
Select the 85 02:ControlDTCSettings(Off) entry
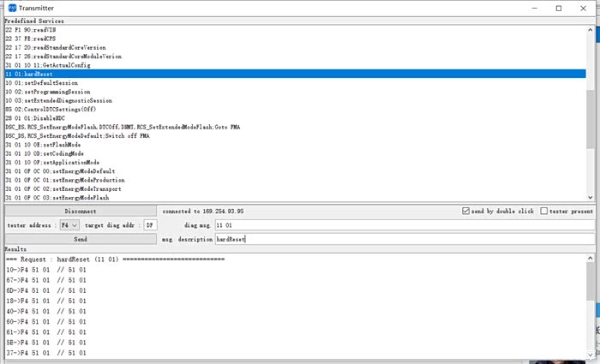51,110
